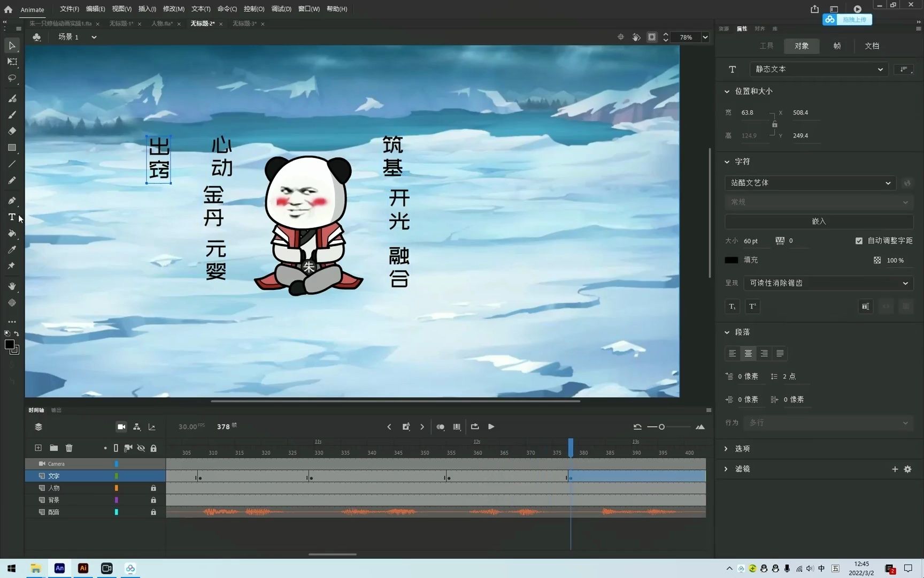Click justify paragraph button
Image resolution: width=924 pixels, height=578 pixels.
[780, 353]
